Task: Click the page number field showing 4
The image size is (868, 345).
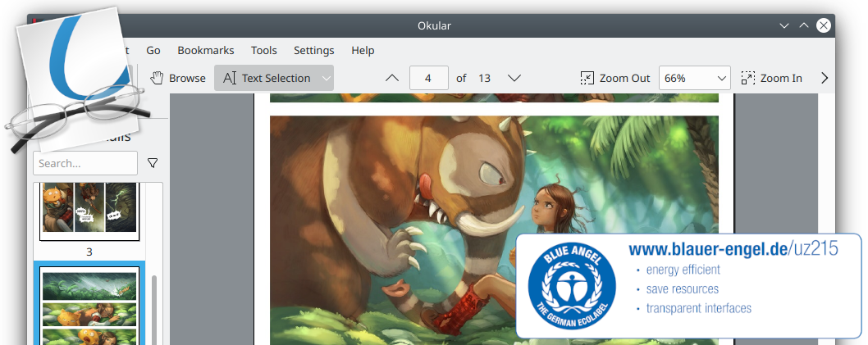Action: 428,78
